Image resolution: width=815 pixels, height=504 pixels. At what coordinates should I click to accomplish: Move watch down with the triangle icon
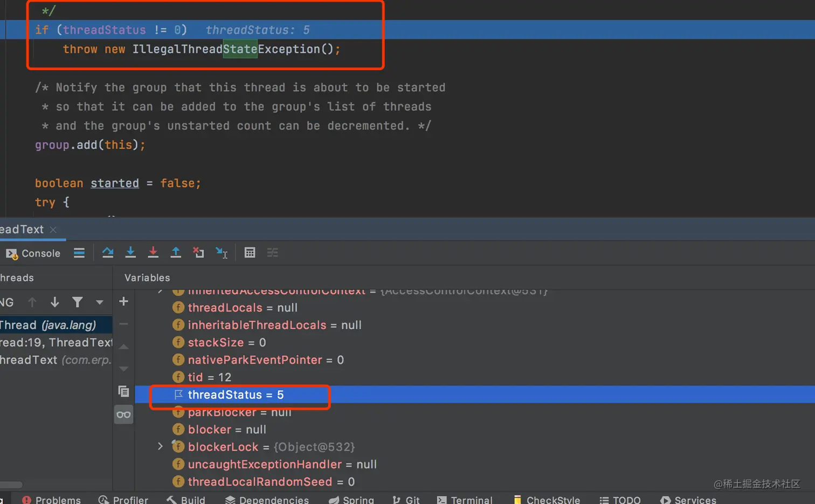click(123, 369)
